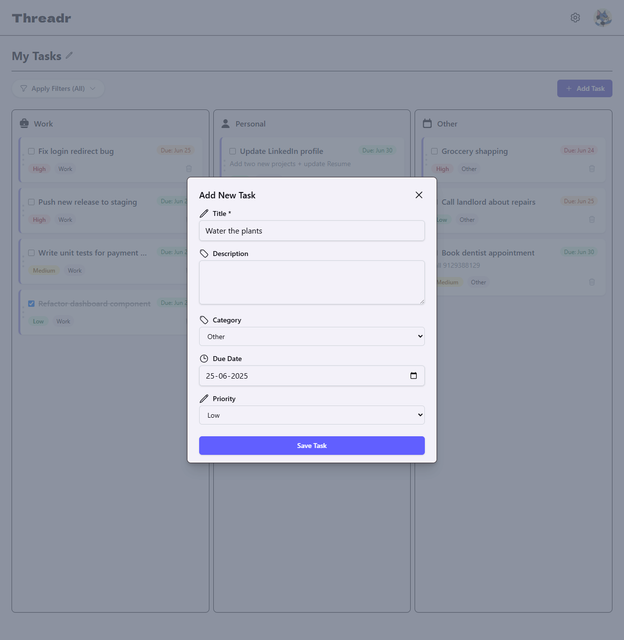Delete the Book dentist appointment task

(592, 282)
